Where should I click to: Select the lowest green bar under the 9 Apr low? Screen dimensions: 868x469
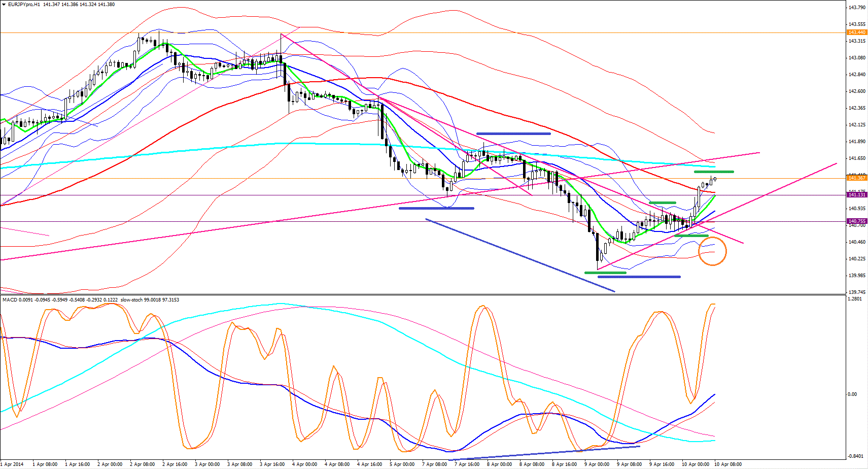click(x=605, y=273)
